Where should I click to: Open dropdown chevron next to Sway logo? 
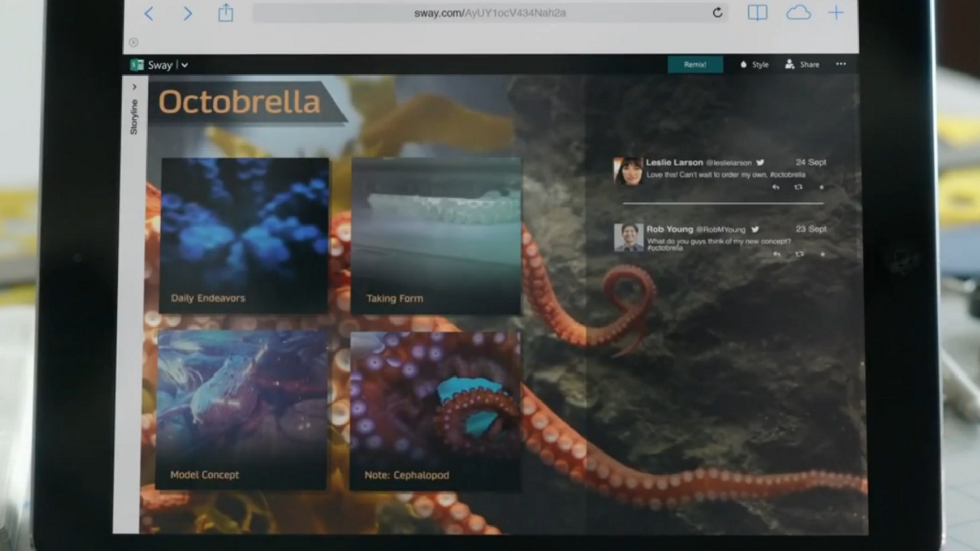[x=184, y=65]
